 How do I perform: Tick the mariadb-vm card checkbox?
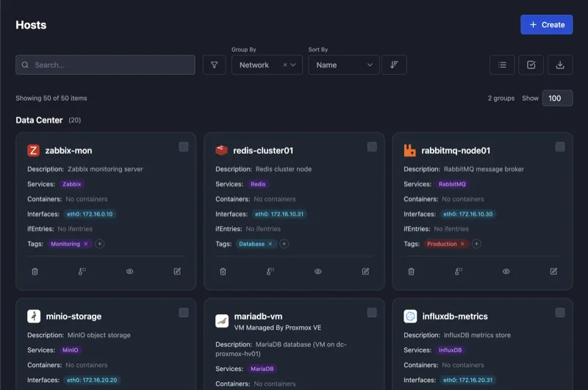point(372,313)
